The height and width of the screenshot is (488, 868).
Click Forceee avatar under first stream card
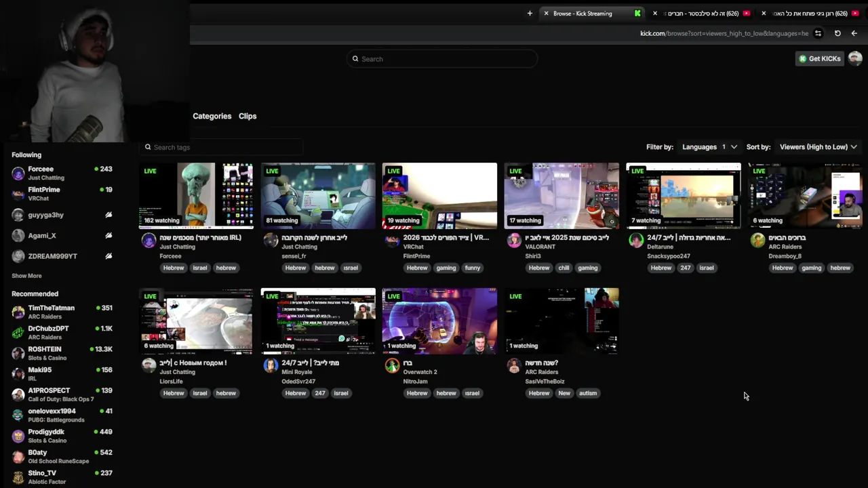point(149,240)
